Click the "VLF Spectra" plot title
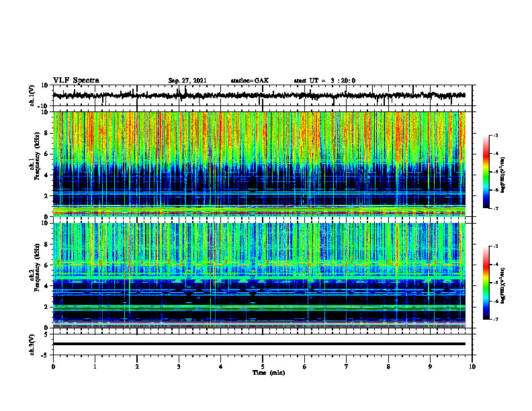This screenshot has width=532, height=411. coord(76,81)
